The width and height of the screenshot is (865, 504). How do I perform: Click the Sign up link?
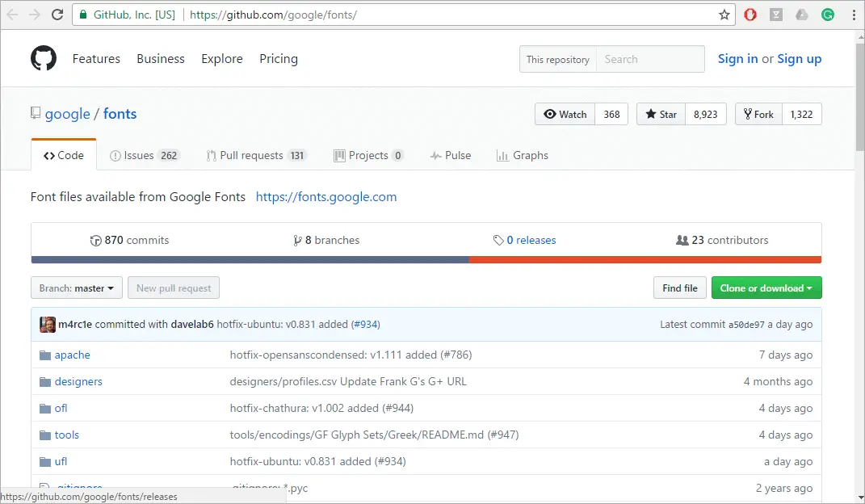800,58
